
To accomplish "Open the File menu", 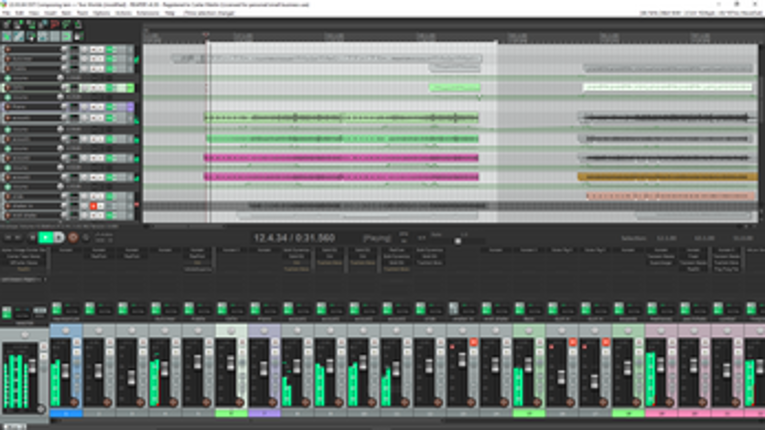I will pos(6,13).
